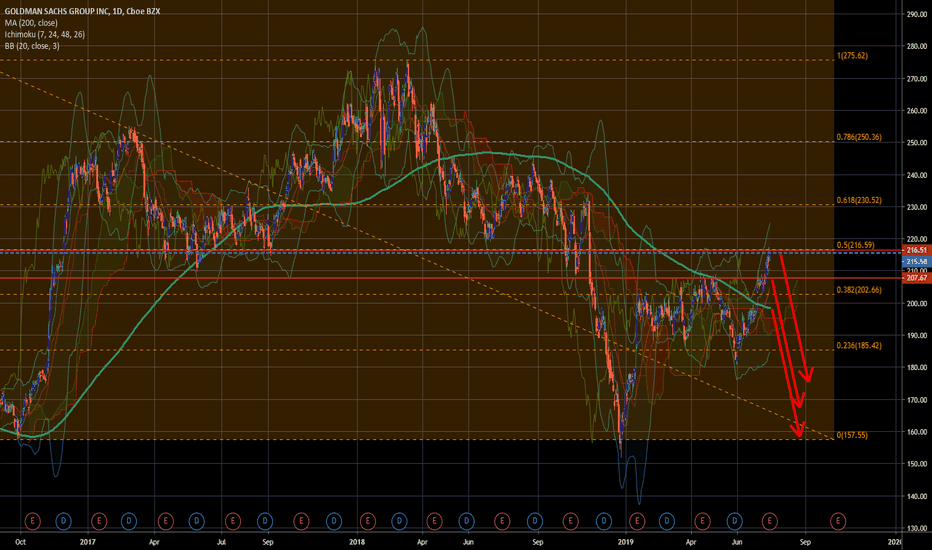Image resolution: width=932 pixels, height=550 pixels.
Task: Click the Fibonacci label 0.618(230.52)
Action: (859, 200)
